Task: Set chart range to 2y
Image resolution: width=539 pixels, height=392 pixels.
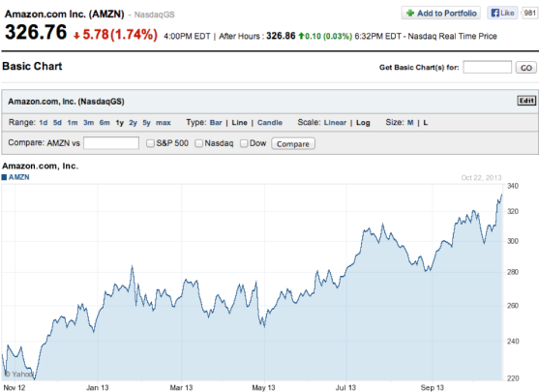Action: pos(133,123)
